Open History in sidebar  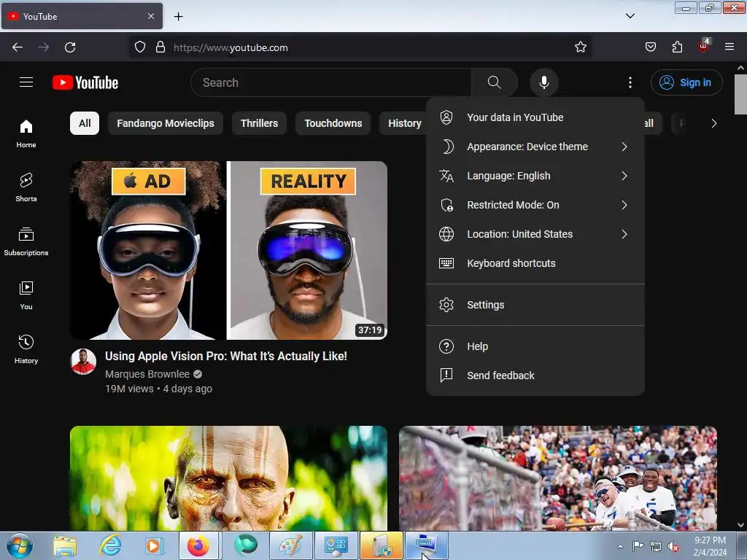point(26,349)
